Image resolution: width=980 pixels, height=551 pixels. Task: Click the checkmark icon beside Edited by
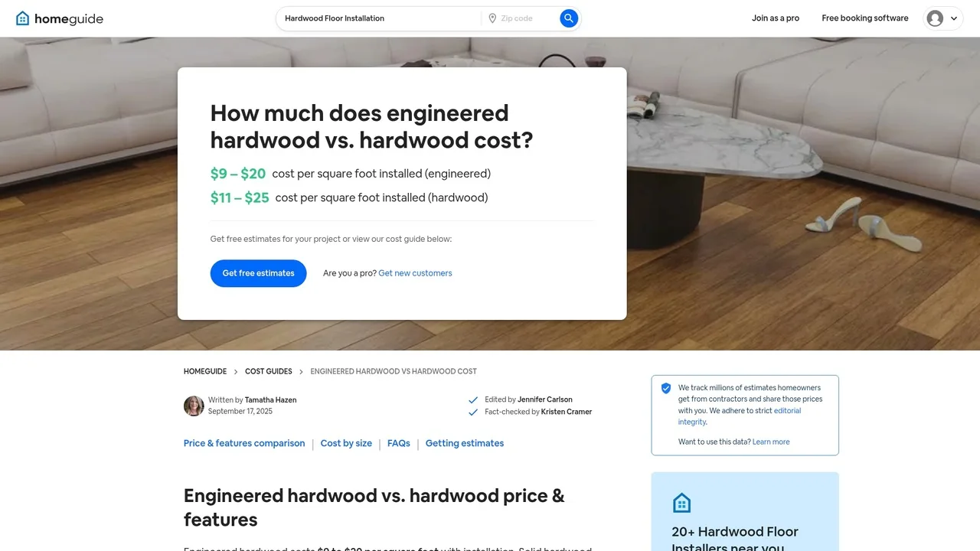[x=473, y=399]
